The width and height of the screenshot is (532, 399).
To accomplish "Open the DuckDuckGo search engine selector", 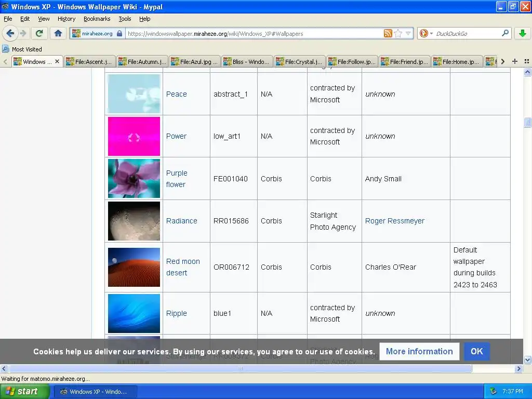I will (x=426, y=33).
